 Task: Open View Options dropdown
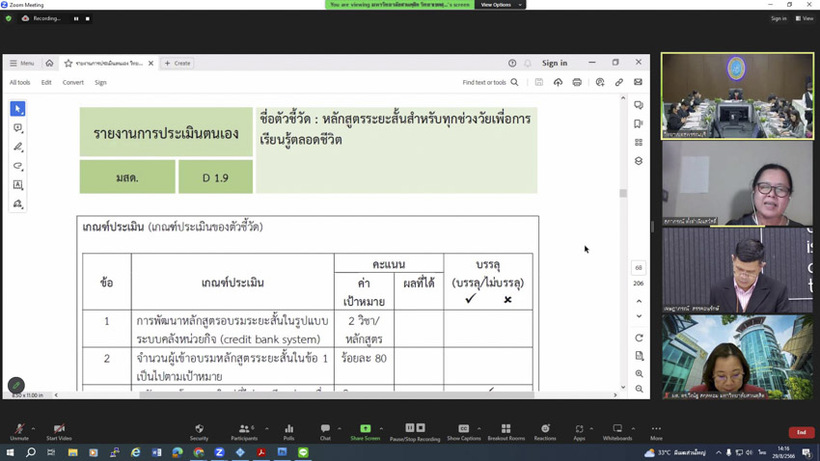[x=495, y=5]
